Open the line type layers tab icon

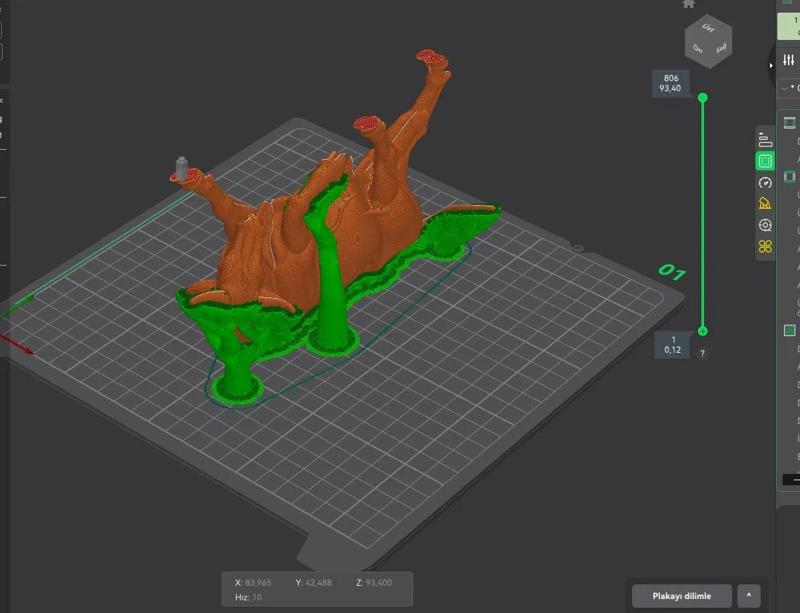coord(765,139)
